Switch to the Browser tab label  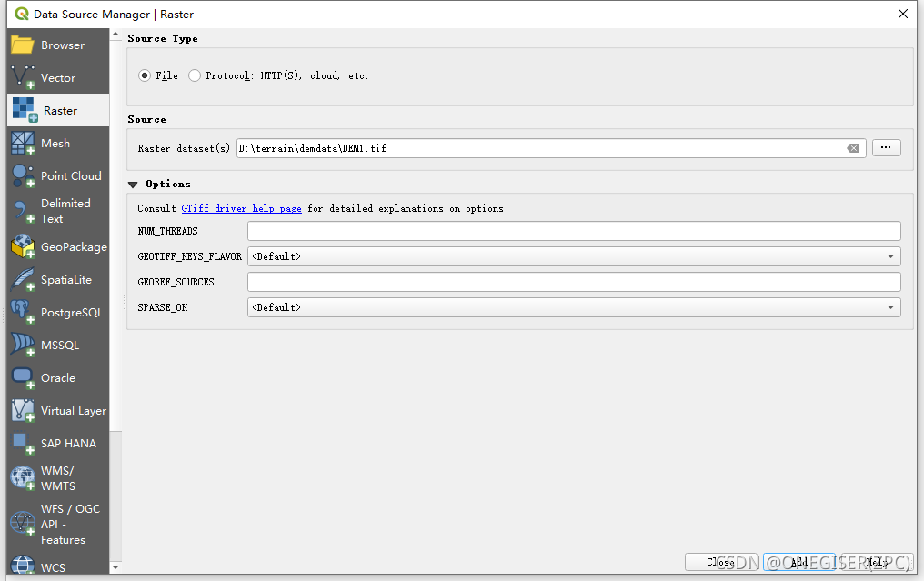[63, 45]
